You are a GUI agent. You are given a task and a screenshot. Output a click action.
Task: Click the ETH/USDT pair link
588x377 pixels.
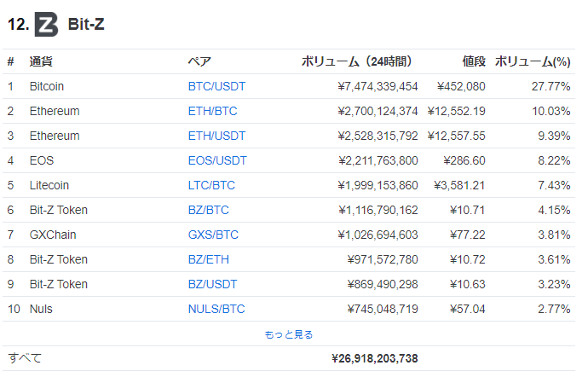click(x=216, y=136)
